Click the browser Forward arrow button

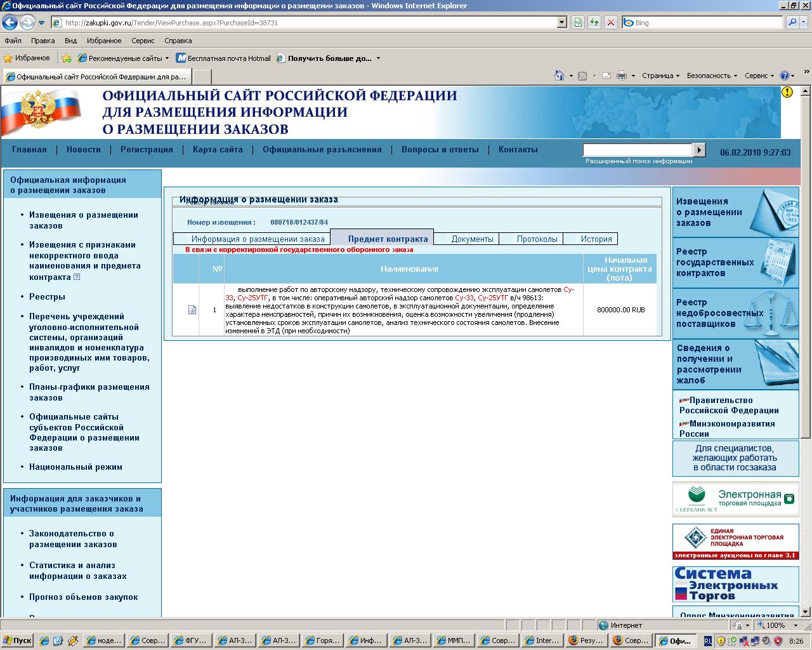27,22
